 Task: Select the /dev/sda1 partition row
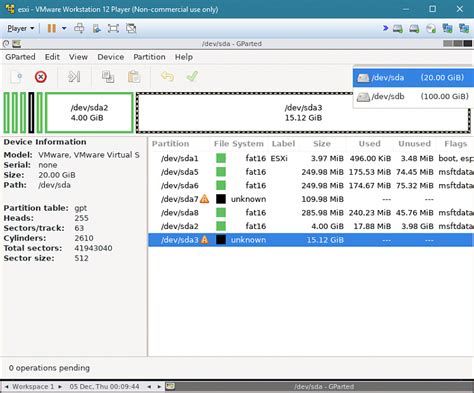coord(311,158)
